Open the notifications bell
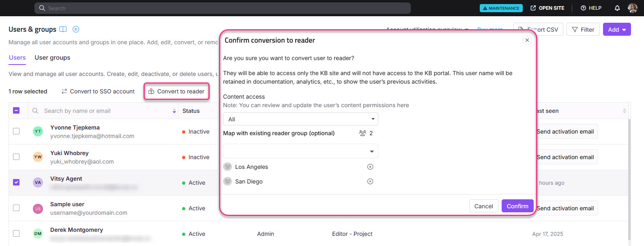This screenshot has width=644, height=246. point(617,8)
